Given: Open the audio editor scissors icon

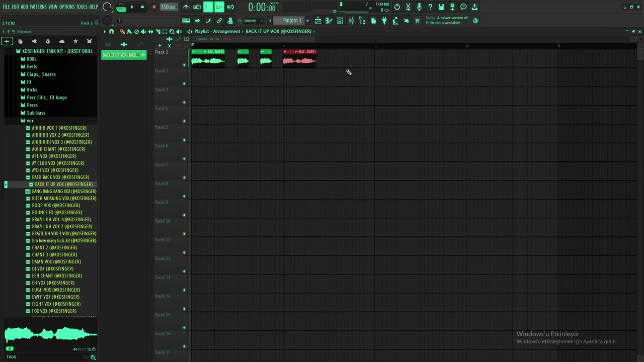Looking at the screenshot, I should [x=408, y=7].
